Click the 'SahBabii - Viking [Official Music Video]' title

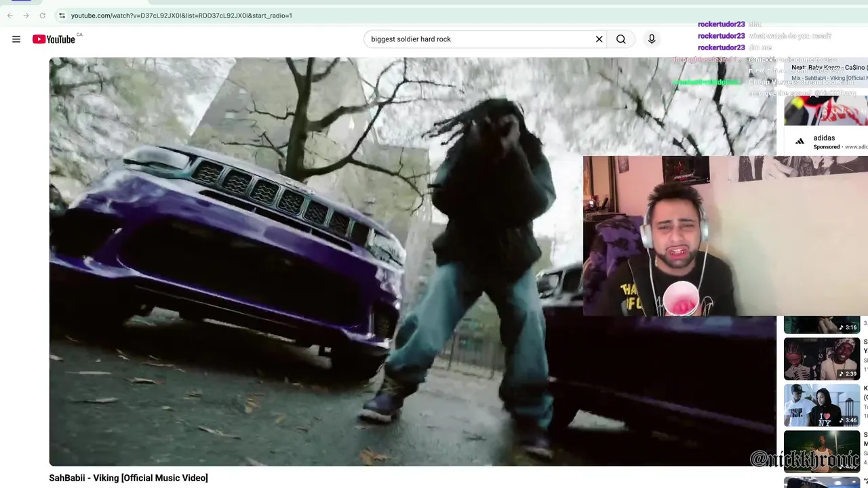(128, 478)
